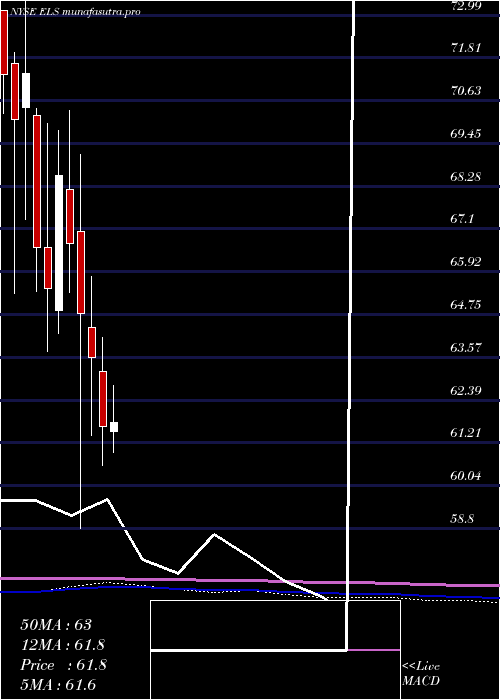
Task: Select the 60.04 price axis label
Action: coord(467,476)
